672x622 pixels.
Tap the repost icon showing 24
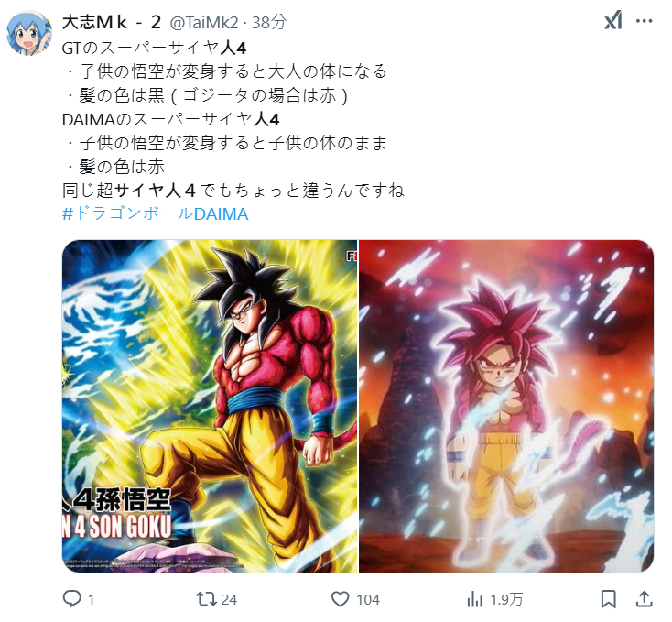tap(206, 599)
